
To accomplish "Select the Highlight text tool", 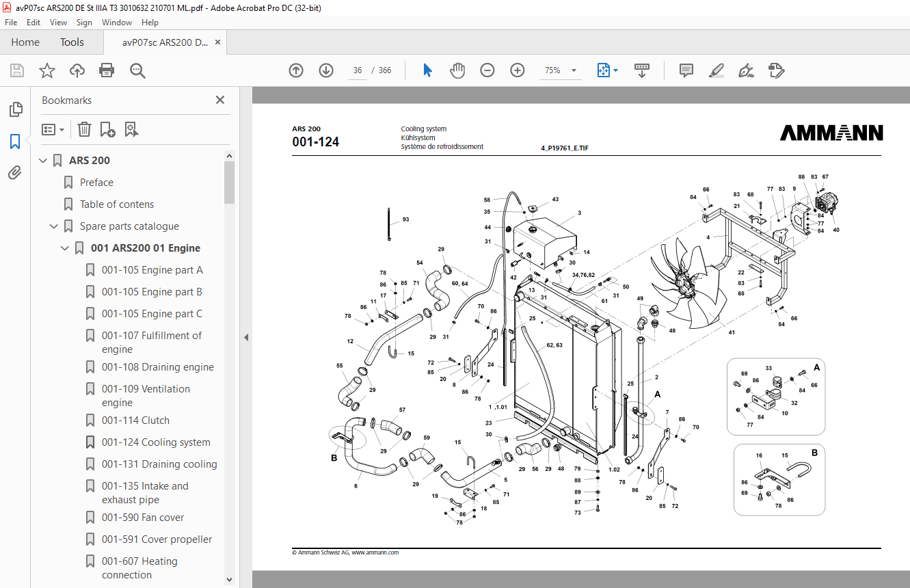I will pyautogui.click(x=717, y=70).
